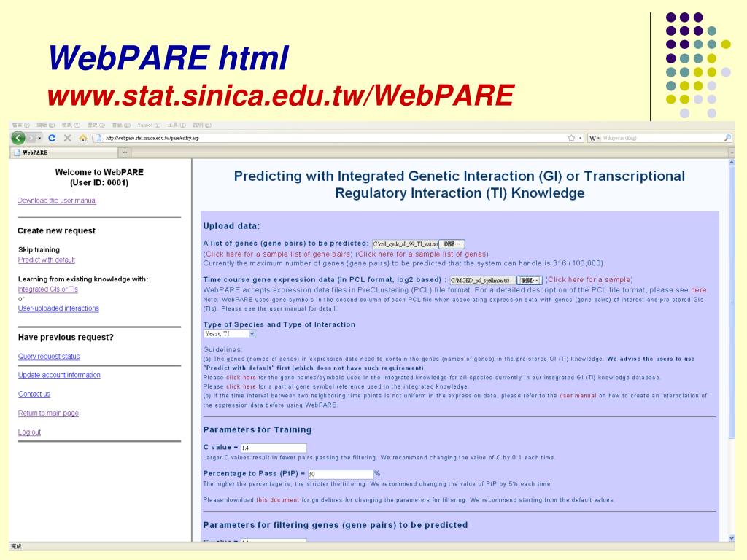
Task: Open the user manual link in guidelines
Action: 578,396
